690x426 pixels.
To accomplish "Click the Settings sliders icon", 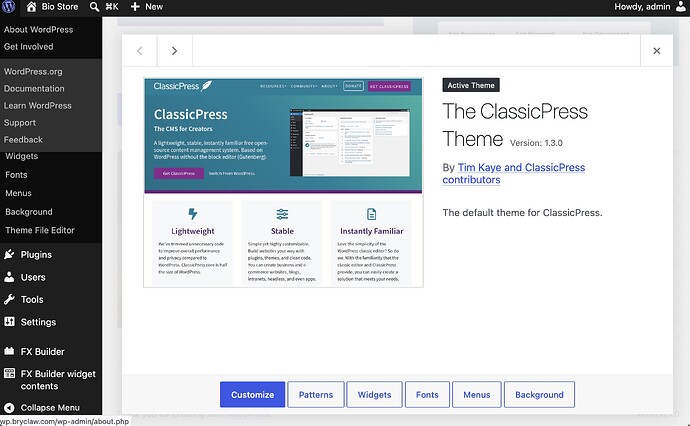I will click(x=9, y=322).
